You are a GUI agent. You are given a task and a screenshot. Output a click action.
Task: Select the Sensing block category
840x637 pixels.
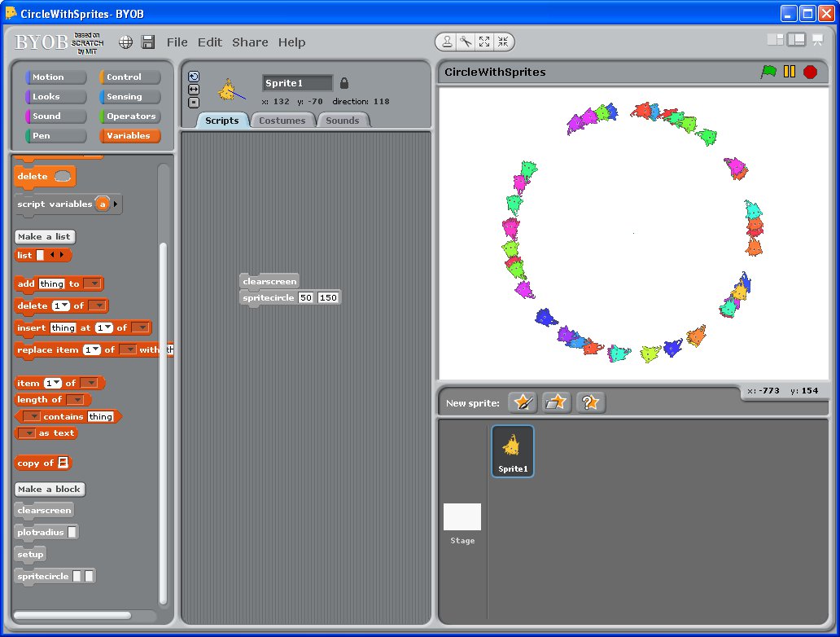click(x=129, y=96)
